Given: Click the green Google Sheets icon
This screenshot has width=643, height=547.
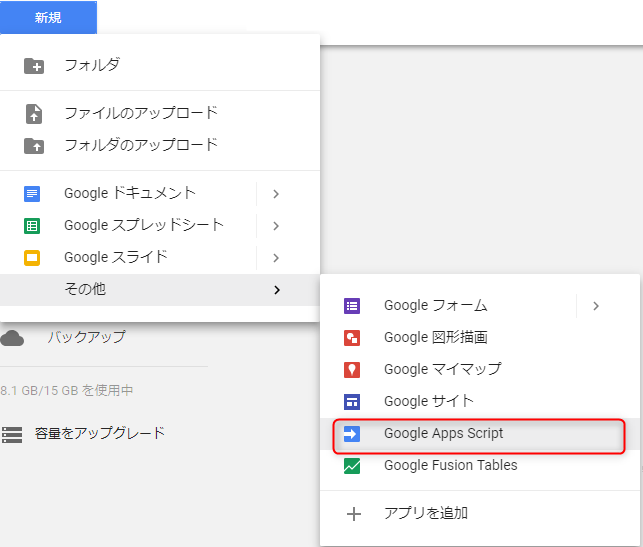Looking at the screenshot, I should point(32,226).
